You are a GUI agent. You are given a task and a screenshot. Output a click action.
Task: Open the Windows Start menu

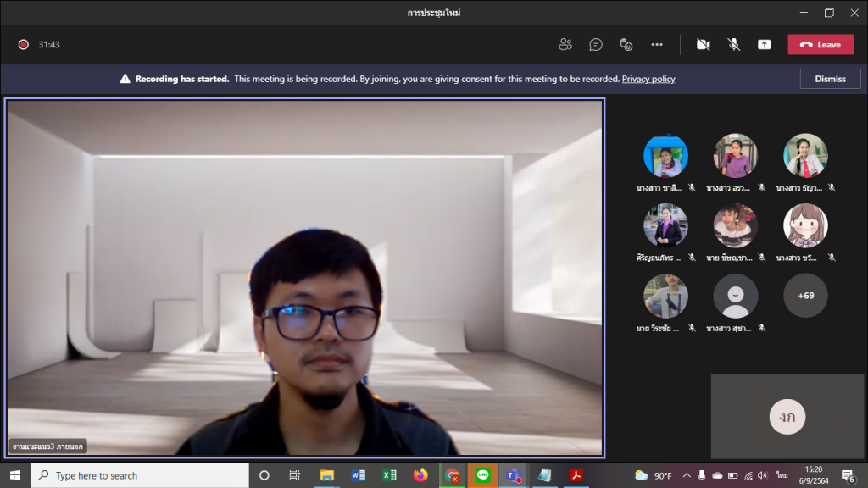click(x=14, y=475)
